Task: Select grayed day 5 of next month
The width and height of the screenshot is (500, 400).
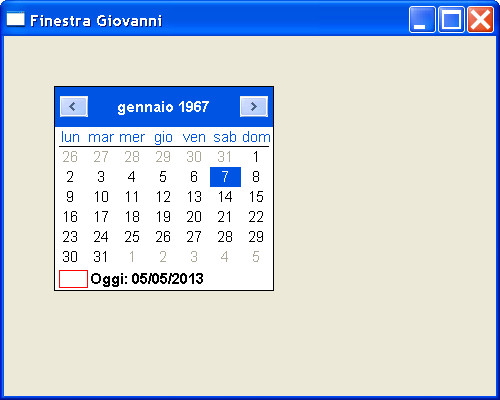Action: click(256, 257)
